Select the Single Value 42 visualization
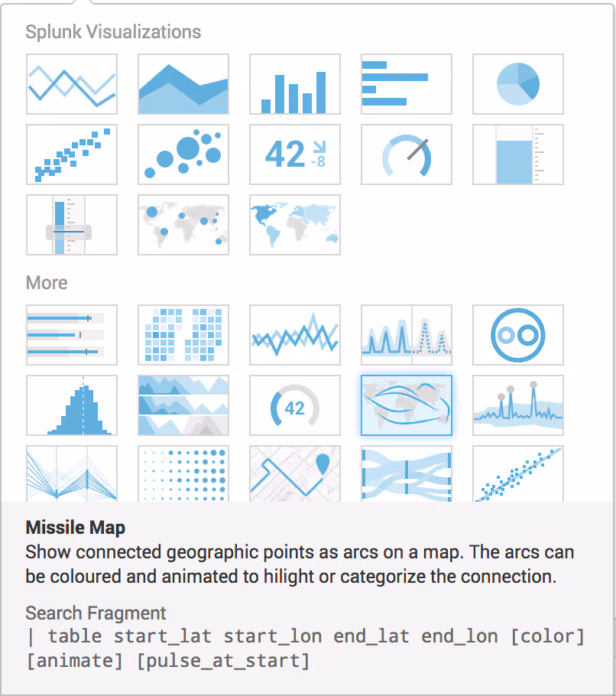This screenshot has width=616, height=696. (295, 154)
